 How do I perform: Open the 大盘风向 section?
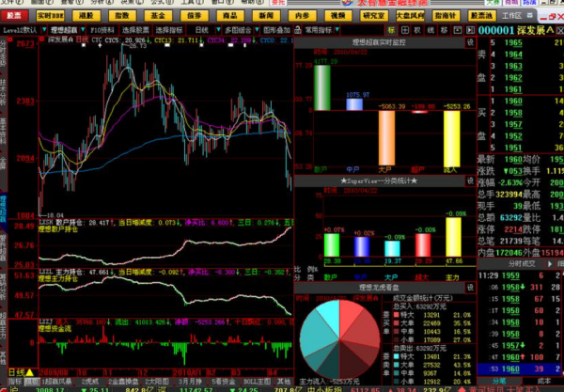point(410,16)
